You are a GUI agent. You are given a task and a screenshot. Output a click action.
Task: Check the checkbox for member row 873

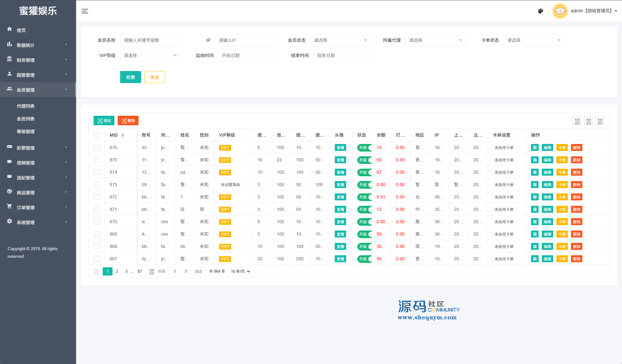pyautogui.click(x=97, y=185)
